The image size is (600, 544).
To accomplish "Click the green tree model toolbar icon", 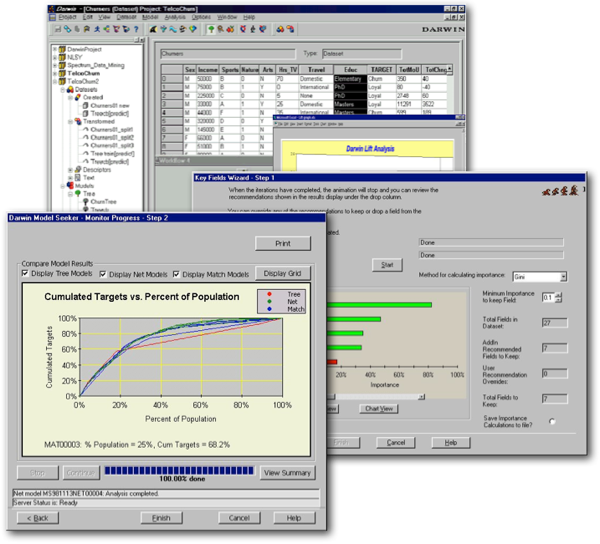I will [210, 29].
